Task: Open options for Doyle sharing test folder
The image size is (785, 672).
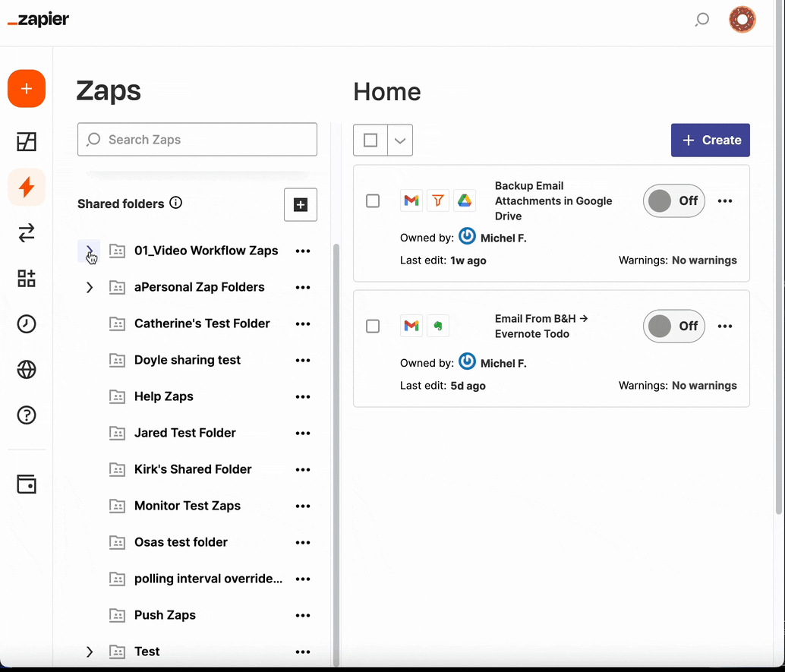Action: click(303, 361)
